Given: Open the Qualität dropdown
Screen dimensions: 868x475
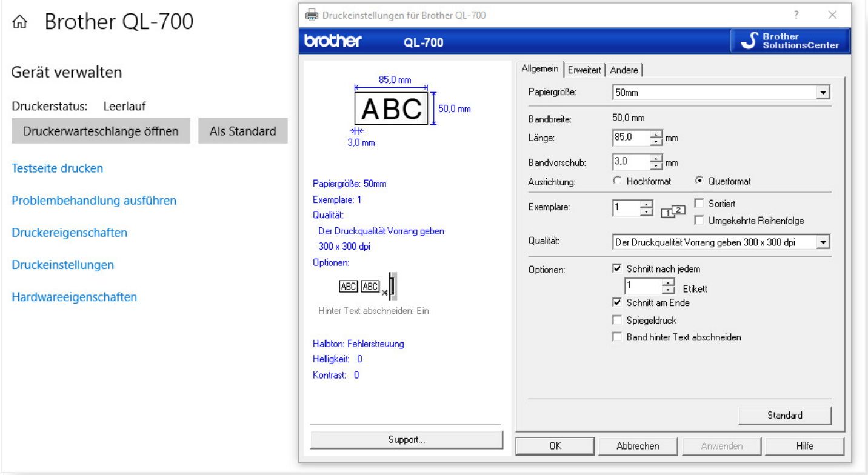Looking at the screenshot, I should click(x=823, y=242).
